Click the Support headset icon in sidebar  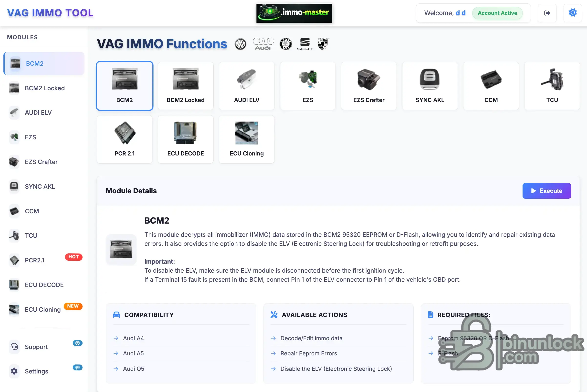(14, 347)
